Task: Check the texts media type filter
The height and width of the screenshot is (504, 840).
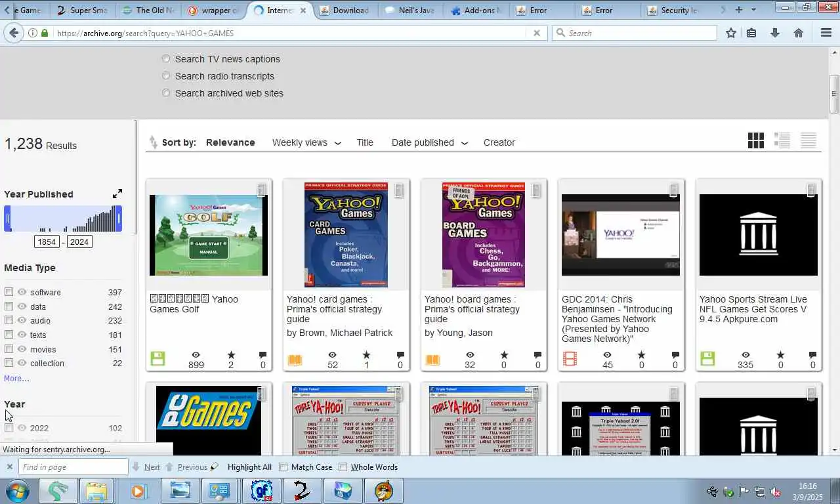Action: coord(9,335)
